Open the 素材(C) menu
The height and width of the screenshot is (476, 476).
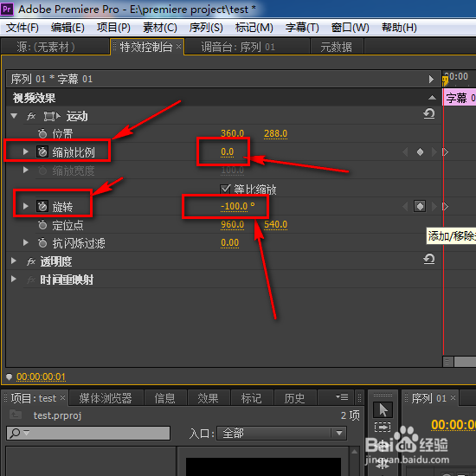point(160,28)
